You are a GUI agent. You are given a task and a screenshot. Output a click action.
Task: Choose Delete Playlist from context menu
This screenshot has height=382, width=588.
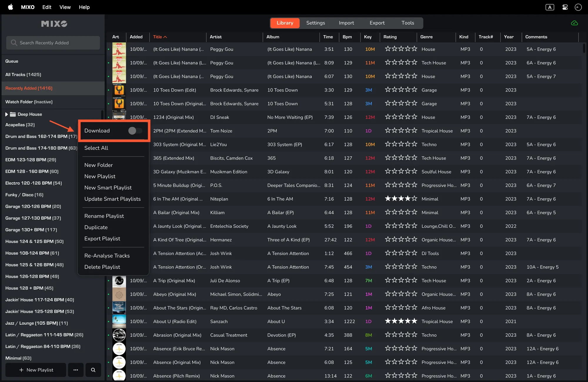(102, 267)
